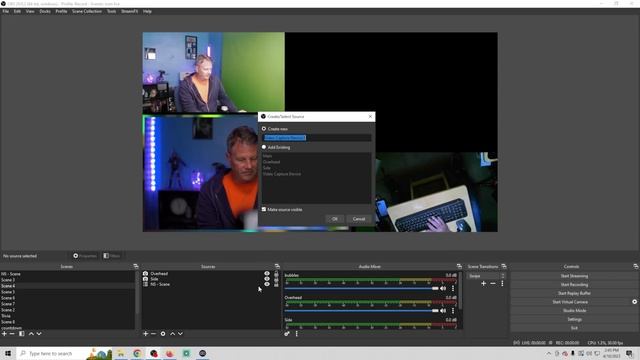The width and height of the screenshot is (640, 360).
Task: Open source properties gear in Sources toolbar
Action: (x=163, y=334)
